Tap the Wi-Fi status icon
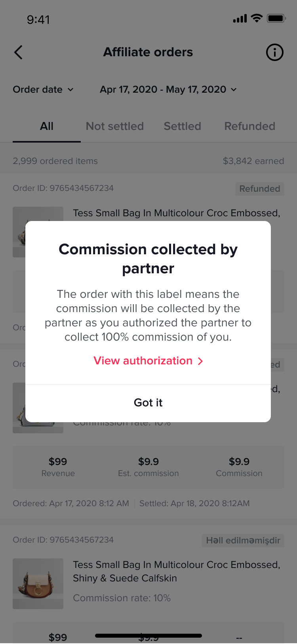Viewport: 297px width, 644px height. (257, 18)
